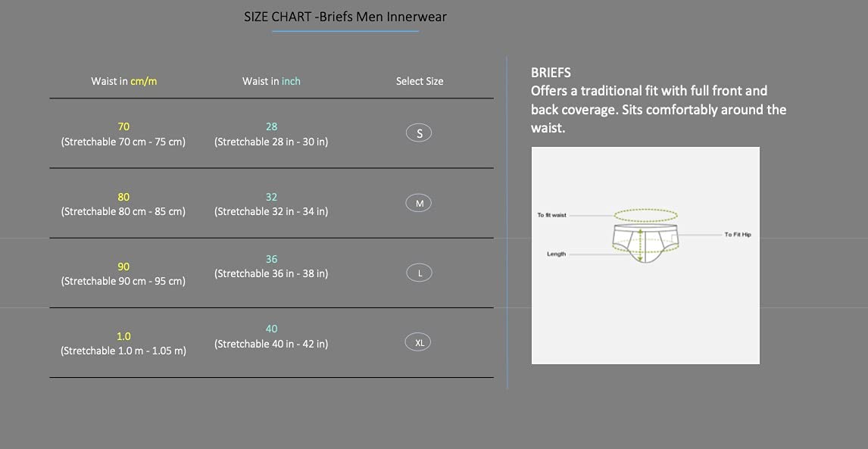
Task: Click the yellow 70 waist value
Action: (123, 126)
